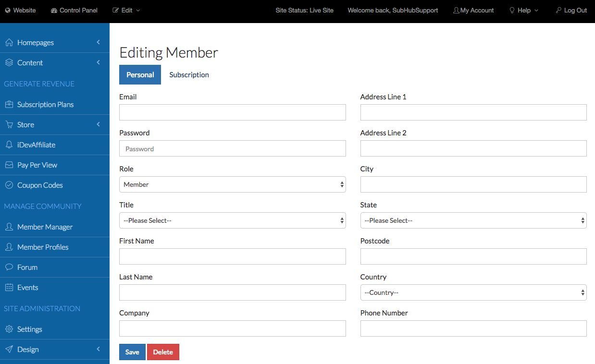Open the State dropdown
595x364 pixels.
click(x=473, y=220)
